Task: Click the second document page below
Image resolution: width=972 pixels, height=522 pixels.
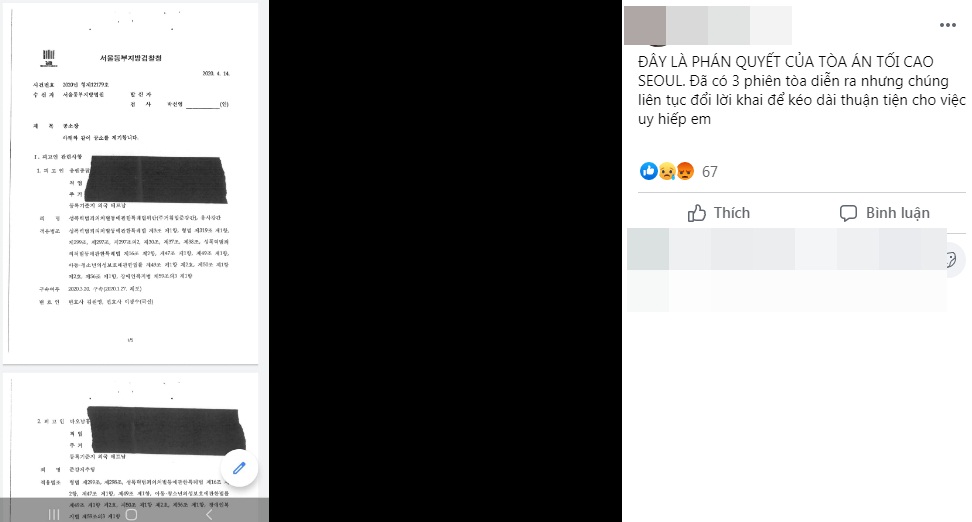Action: click(130, 447)
